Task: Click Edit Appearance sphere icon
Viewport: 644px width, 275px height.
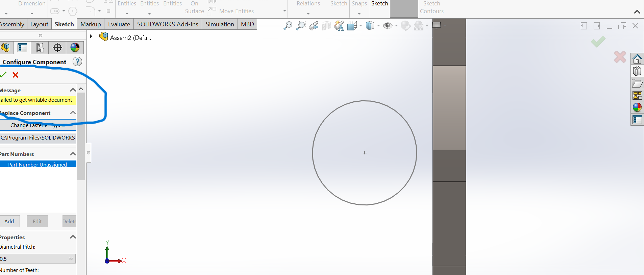Action: (x=405, y=26)
